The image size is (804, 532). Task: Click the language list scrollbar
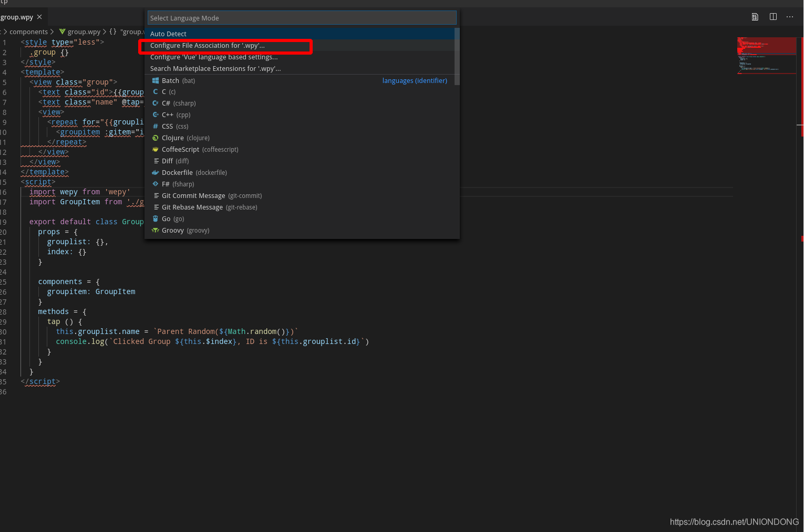457,57
